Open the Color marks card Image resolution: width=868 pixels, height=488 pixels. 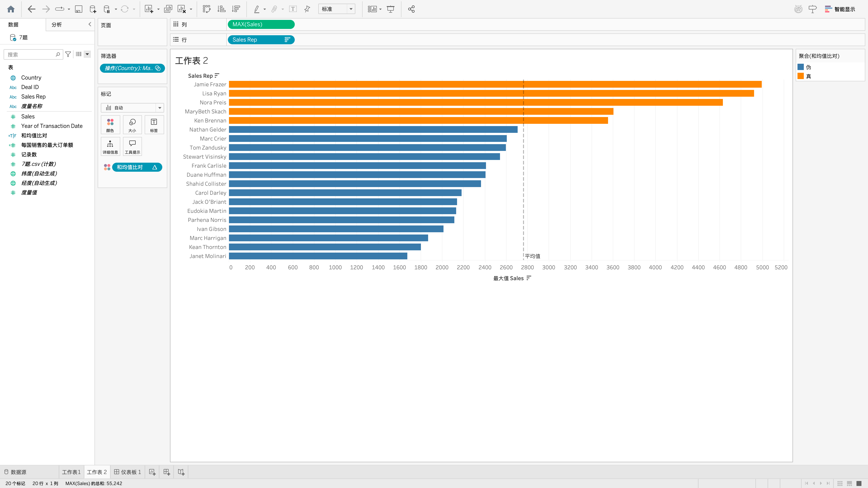pyautogui.click(x=110, y=125)
